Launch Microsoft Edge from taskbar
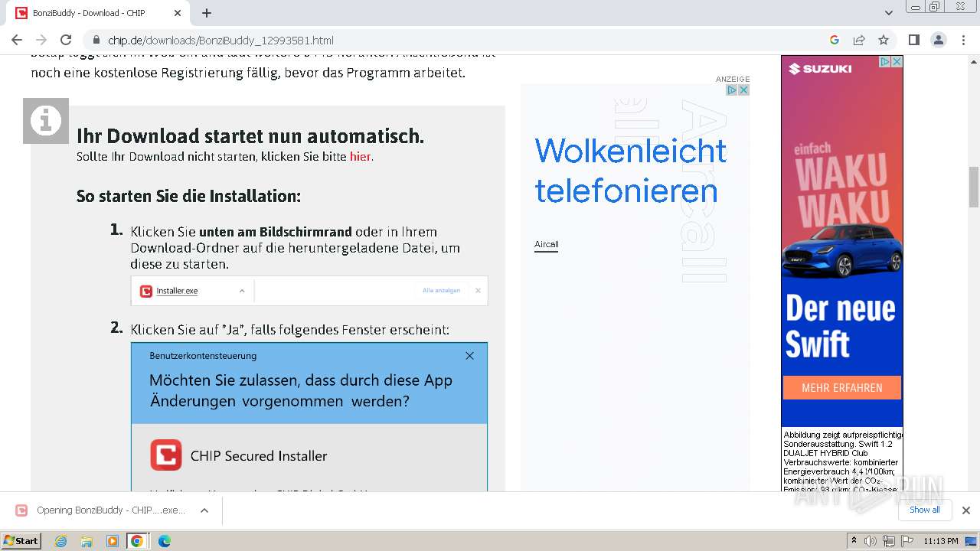 point(164,541)
